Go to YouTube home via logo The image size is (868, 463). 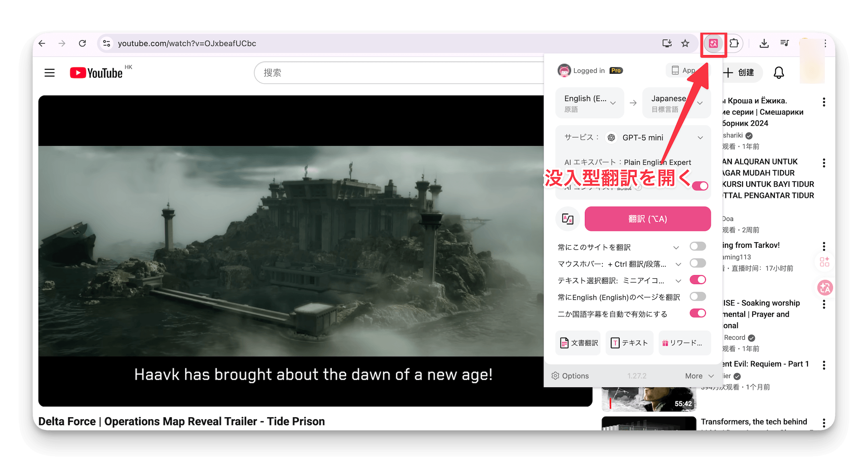click(x=97, y=73)
